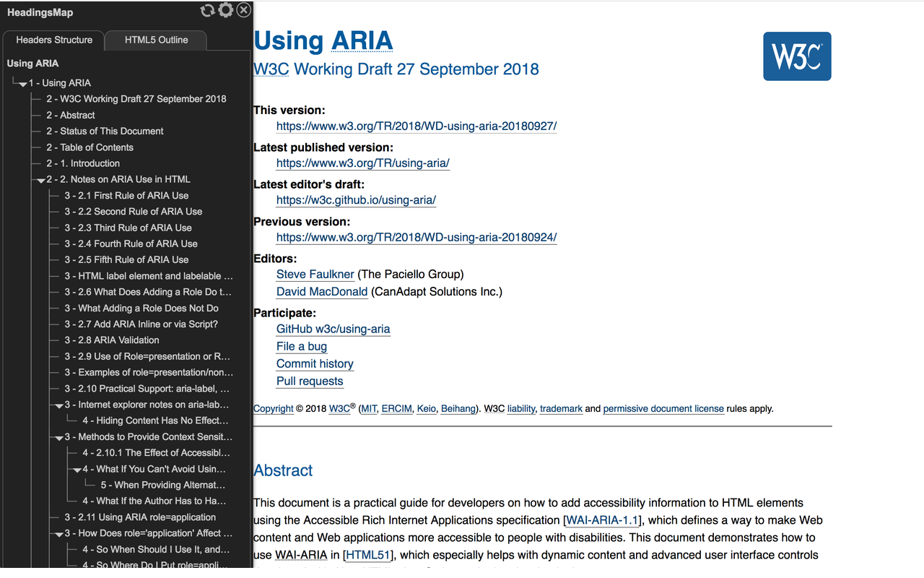The height and width of the screenshot is (578, 924).
Task: Click the WAI-ARIA-1.1 reference link
Action: point(601,520)
